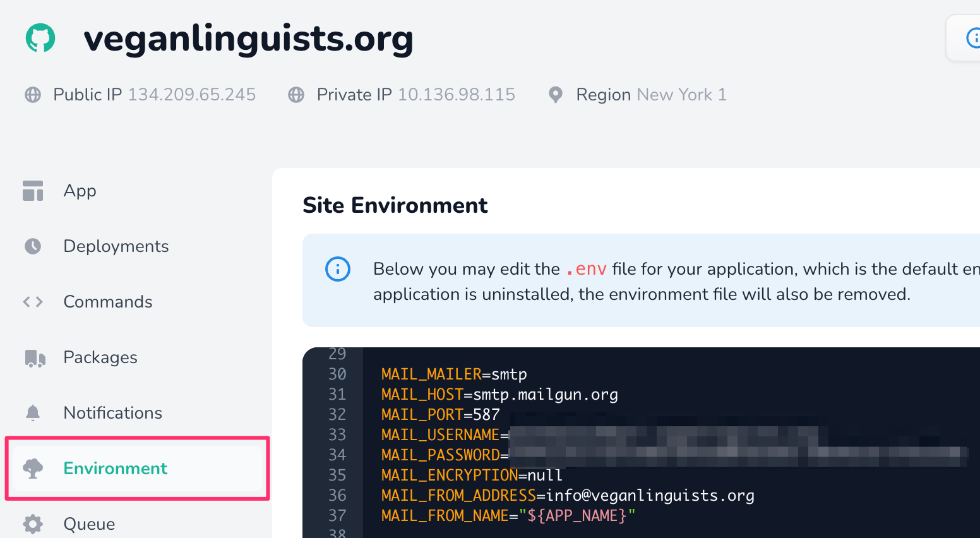Image resolution: width=980 pixels, height=538 pixels.
Task: Open the Packages page
Action: (x=100, y=357)
